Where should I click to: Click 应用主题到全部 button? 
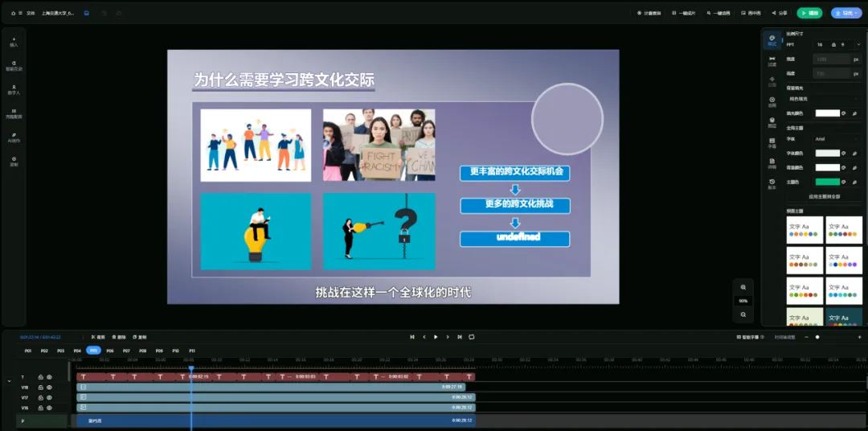click(x=825, y=197)
